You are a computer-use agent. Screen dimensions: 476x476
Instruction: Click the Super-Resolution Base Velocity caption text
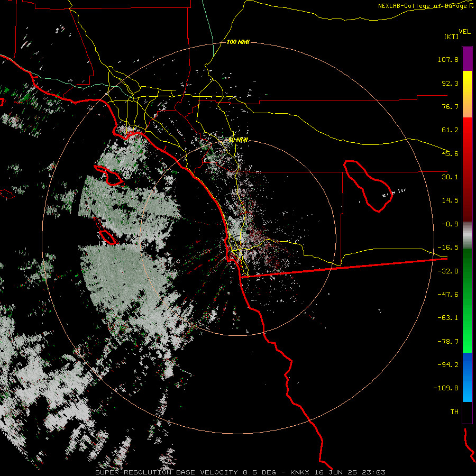click(241, 472)
